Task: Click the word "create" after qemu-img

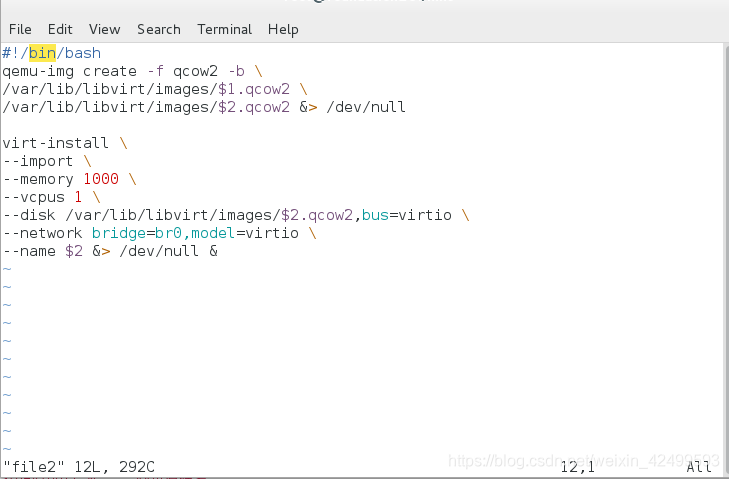Action: 110,71
